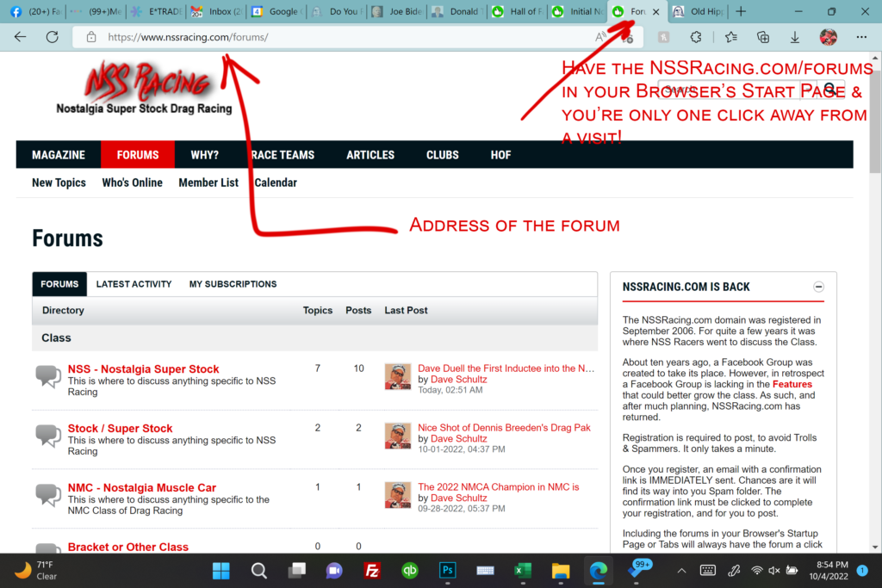
Task: Open the Calendar link
Action: 276,183
